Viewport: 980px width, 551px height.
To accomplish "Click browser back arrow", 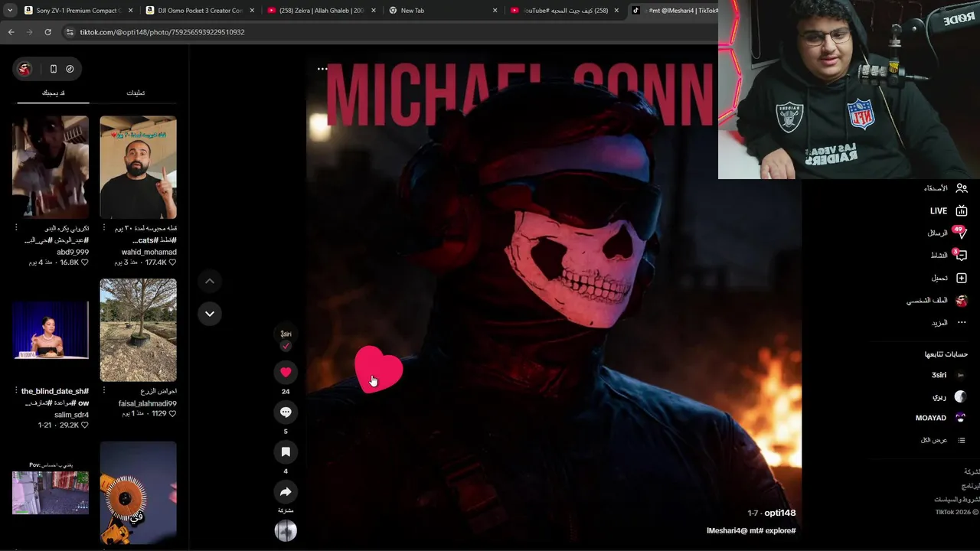I will point(11,32).
